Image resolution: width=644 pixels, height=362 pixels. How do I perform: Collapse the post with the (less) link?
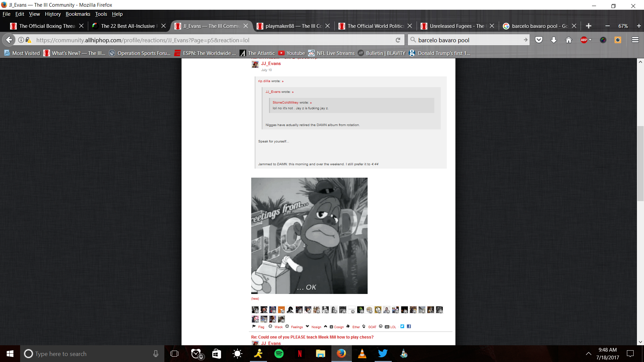pos(255,299)
